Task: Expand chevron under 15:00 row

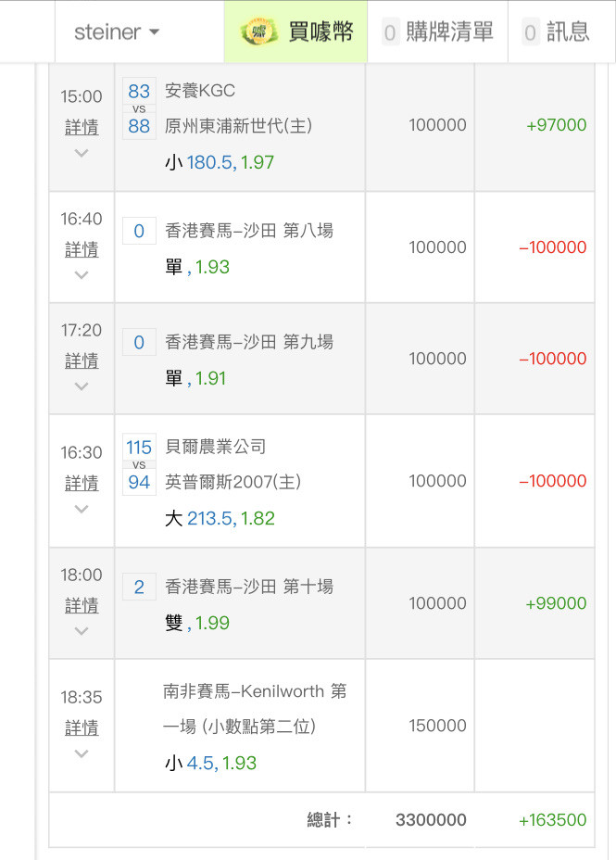Action: (x=82, y=153)
